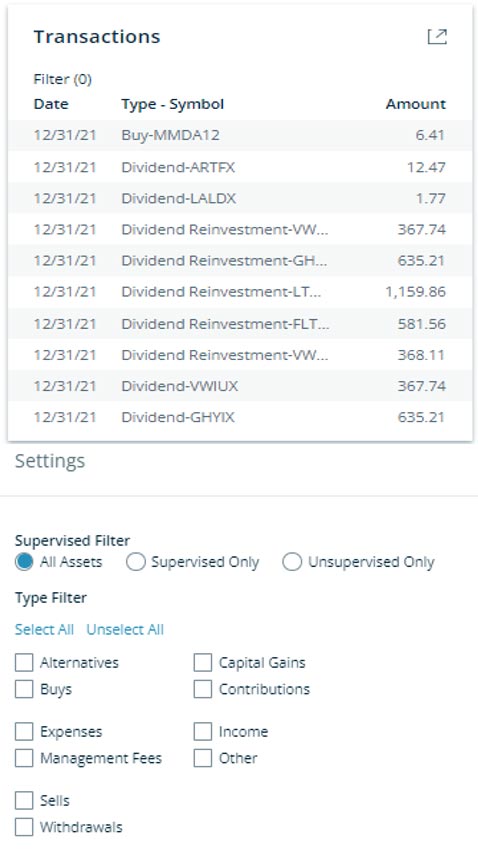
Task: Enable the Other type checkbox
Action: [x=202, y=758]
